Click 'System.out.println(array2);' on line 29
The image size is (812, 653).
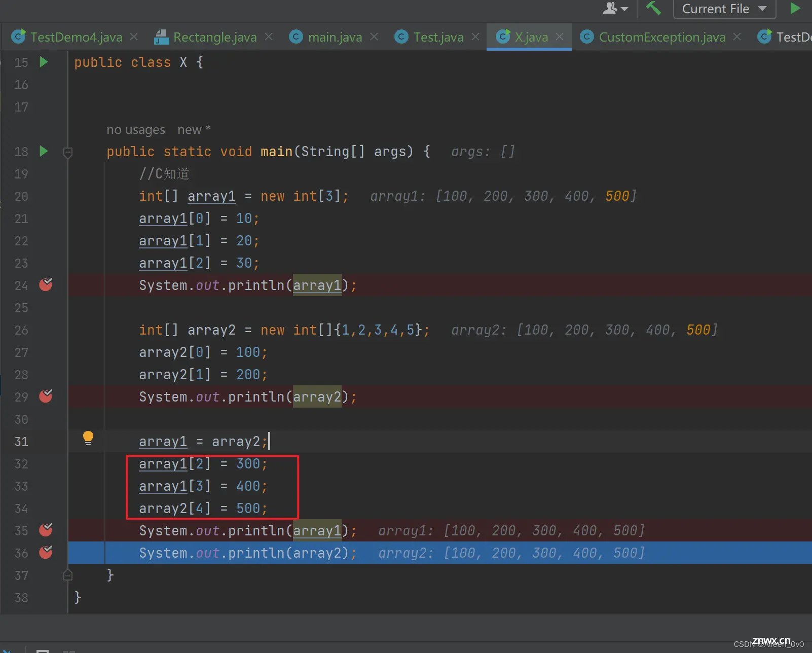(248, 397)
